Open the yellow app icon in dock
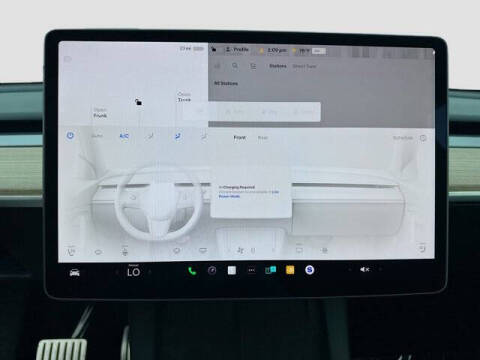The width and height of the screenshot is (480, 360). click(x=290, y=270)
